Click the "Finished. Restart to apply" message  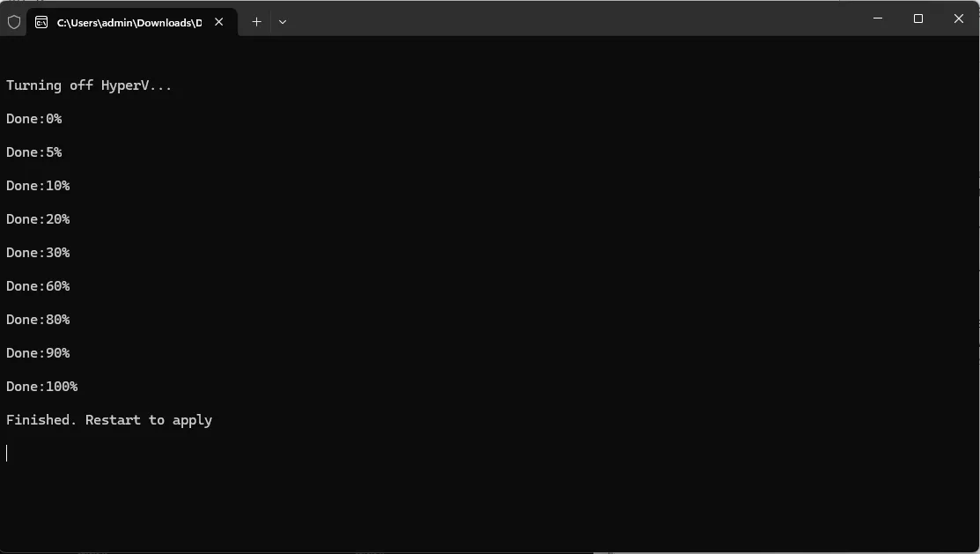tap(109, 420)
